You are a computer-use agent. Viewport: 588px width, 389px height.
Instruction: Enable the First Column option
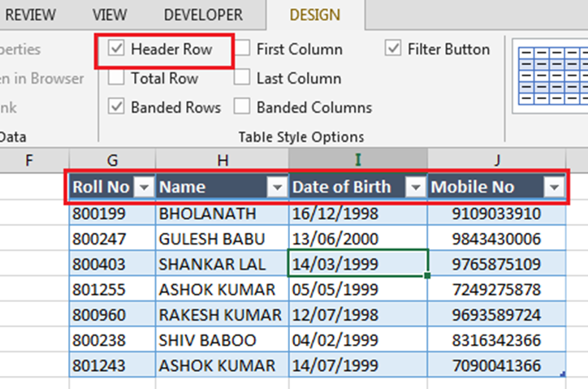coord(242,50)
